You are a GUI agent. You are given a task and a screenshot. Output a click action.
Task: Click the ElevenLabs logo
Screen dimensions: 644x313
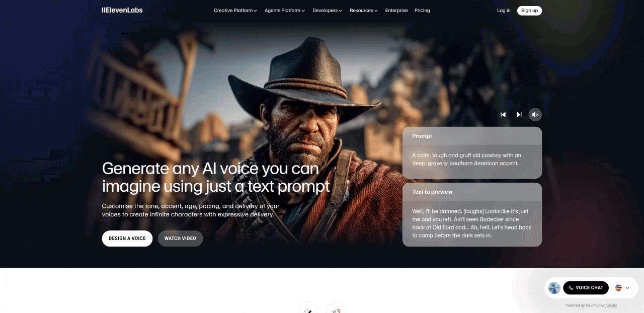[122, 10]
